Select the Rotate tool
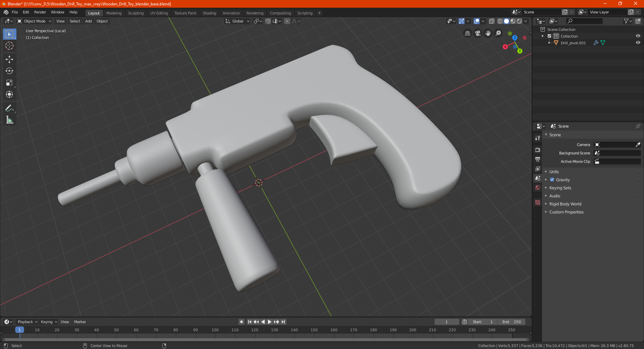Image resolution: width=644 pixels, height=349 pixels. [9, 71]
